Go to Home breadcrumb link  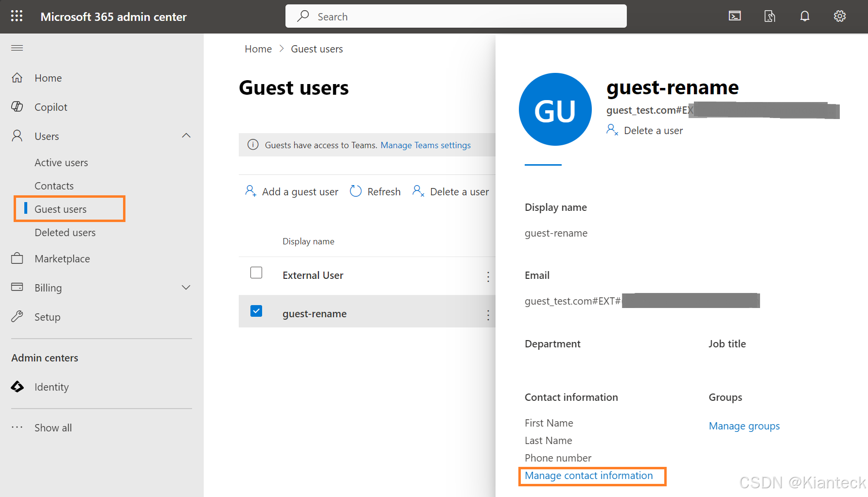coord(258,49)
